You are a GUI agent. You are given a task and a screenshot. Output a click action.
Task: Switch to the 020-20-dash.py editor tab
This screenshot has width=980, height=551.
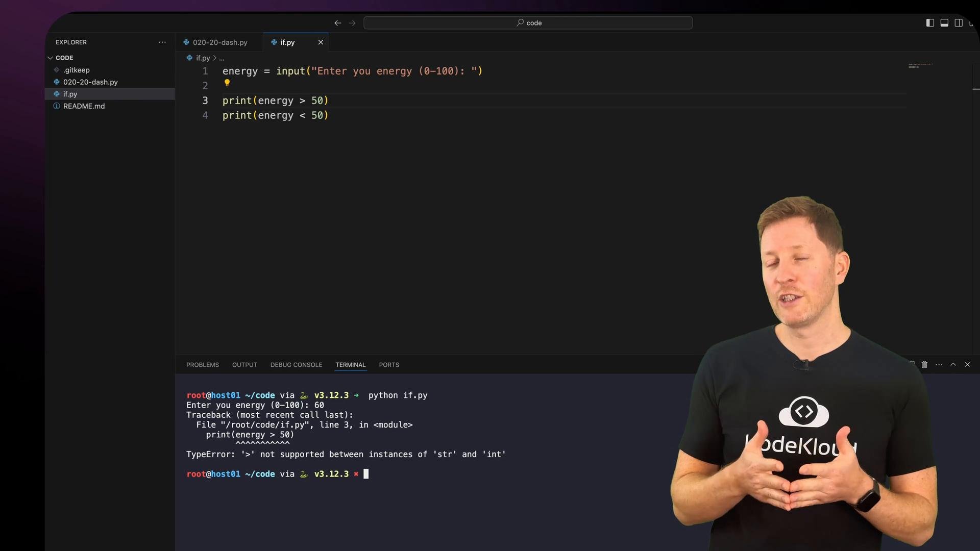[x=219, y=42]
